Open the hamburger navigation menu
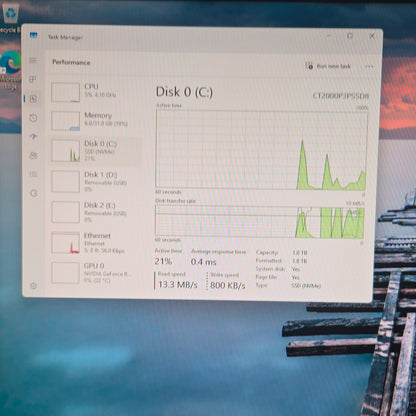The image size is (416, 416). point(33,60)
